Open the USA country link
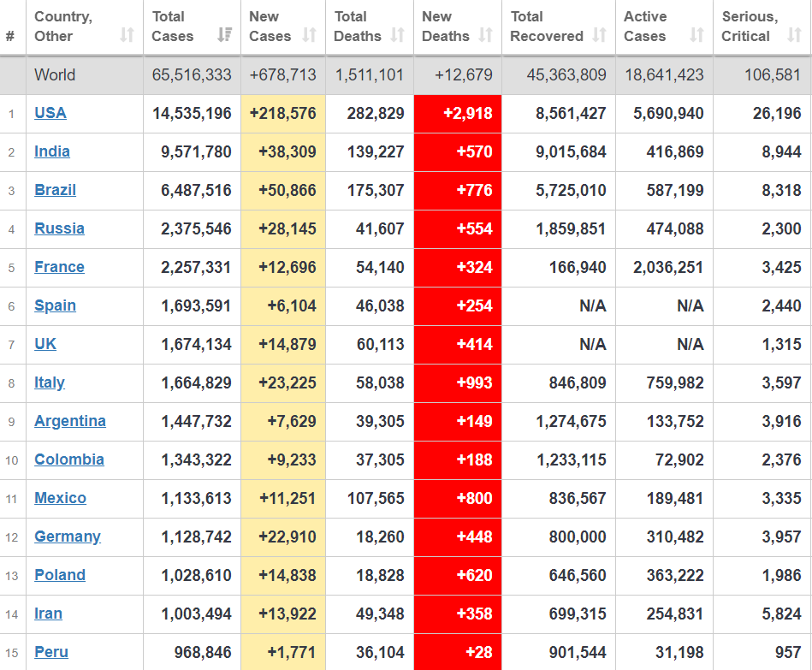 [50, 113]
